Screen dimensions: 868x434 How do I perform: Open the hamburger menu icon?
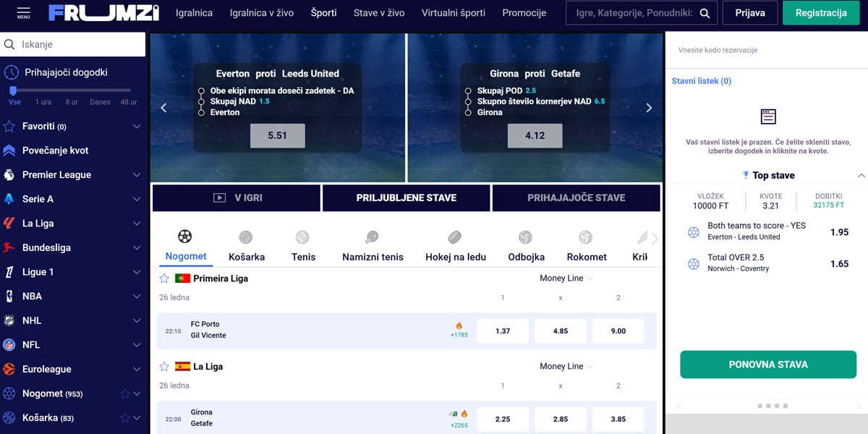click(23, 12)
